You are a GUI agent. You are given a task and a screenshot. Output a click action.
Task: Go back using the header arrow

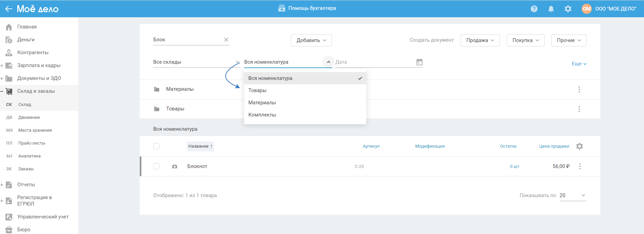pyautogui.click(x=8, y=9)
